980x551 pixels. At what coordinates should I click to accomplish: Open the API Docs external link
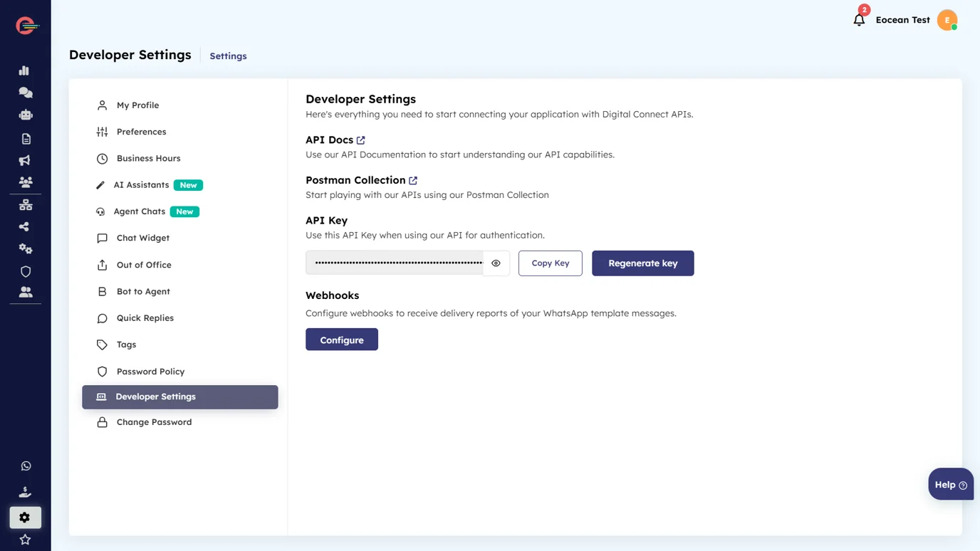click(360, 140)
